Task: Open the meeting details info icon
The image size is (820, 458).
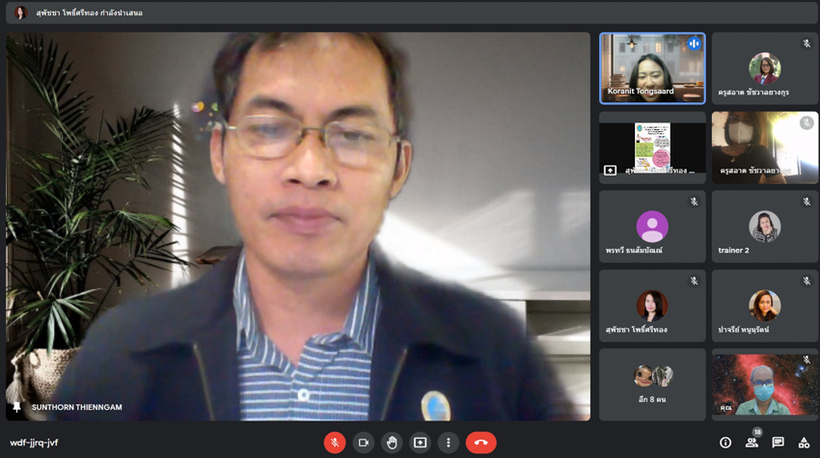Action: (725, 442)
